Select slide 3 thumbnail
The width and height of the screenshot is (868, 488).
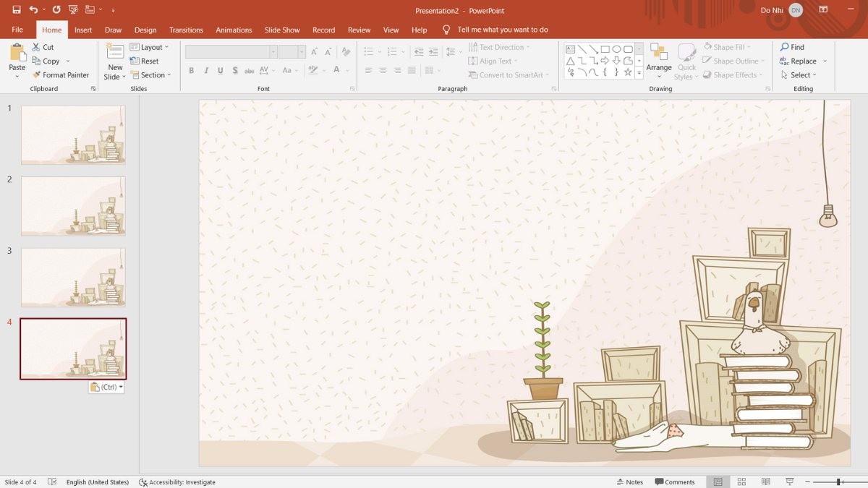pos(73,278)
